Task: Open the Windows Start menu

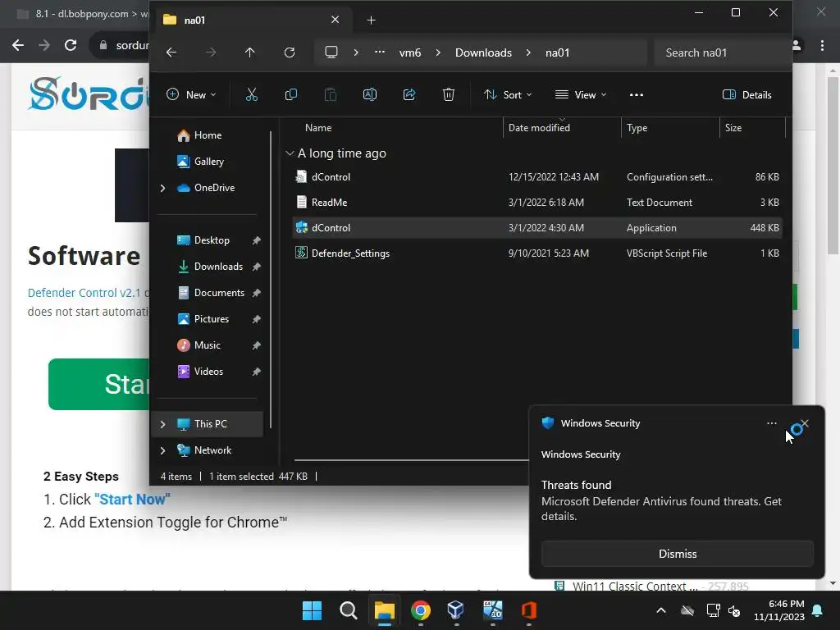Action: (x=312, y=610)
